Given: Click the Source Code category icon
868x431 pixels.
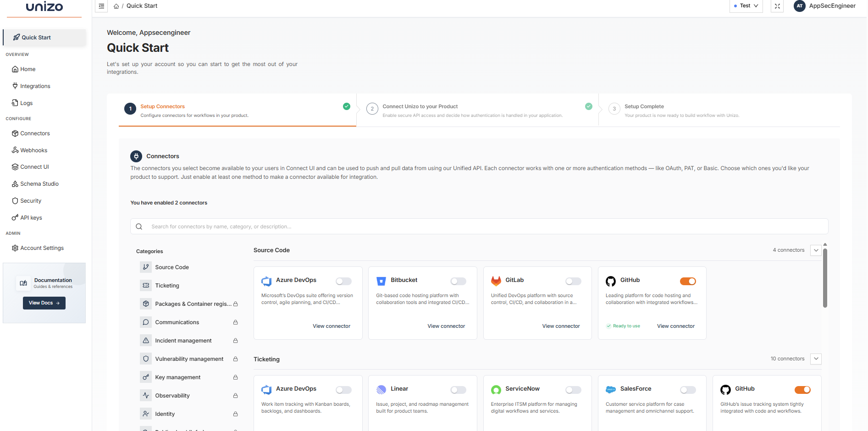Looking at the screenshot, I should coord(146,267).
